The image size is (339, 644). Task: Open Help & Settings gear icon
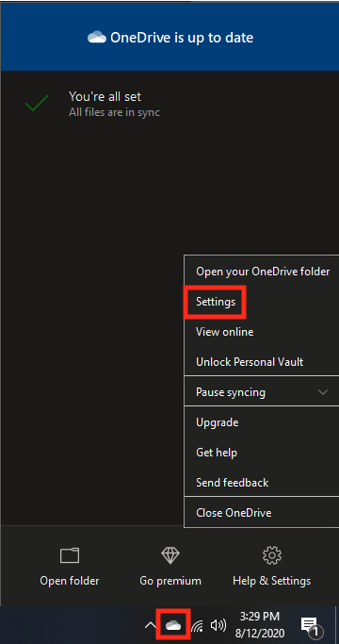pyautogui.click(x=271, y=555)
